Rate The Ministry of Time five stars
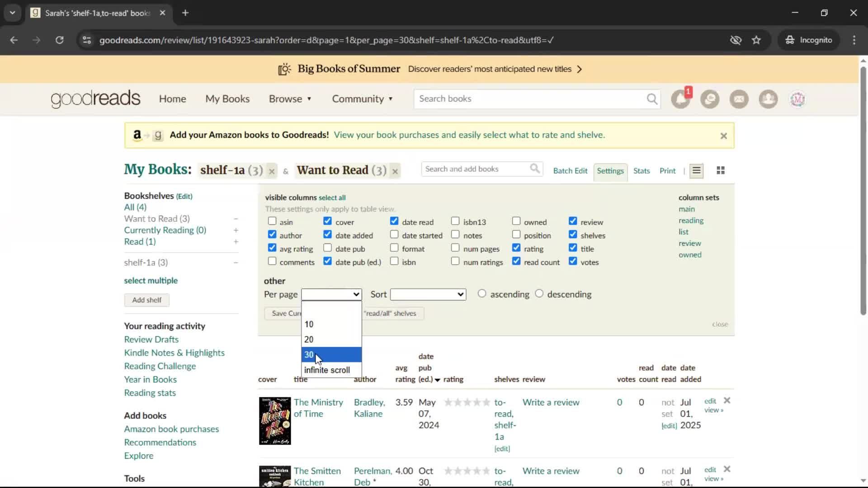This screenshot has width=868, height=488. [x=486, y=402]
